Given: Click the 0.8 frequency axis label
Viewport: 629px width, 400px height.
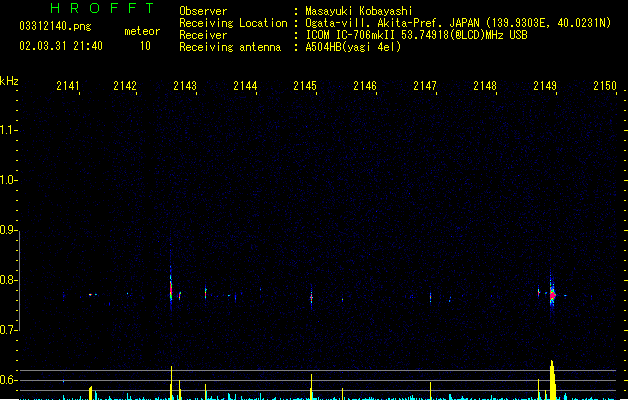Looking at the screenshot, I should [x=8, y=280].
